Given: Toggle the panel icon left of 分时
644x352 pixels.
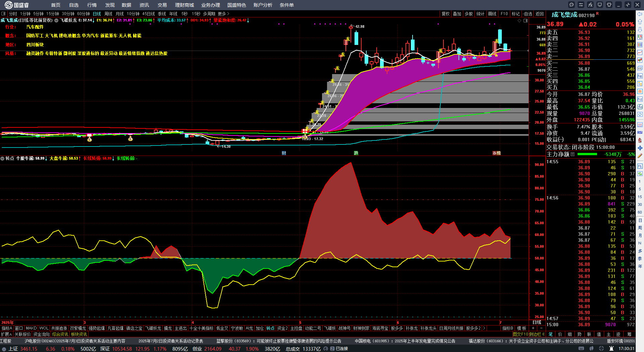Looking at the screenshot, I should 3,14.
